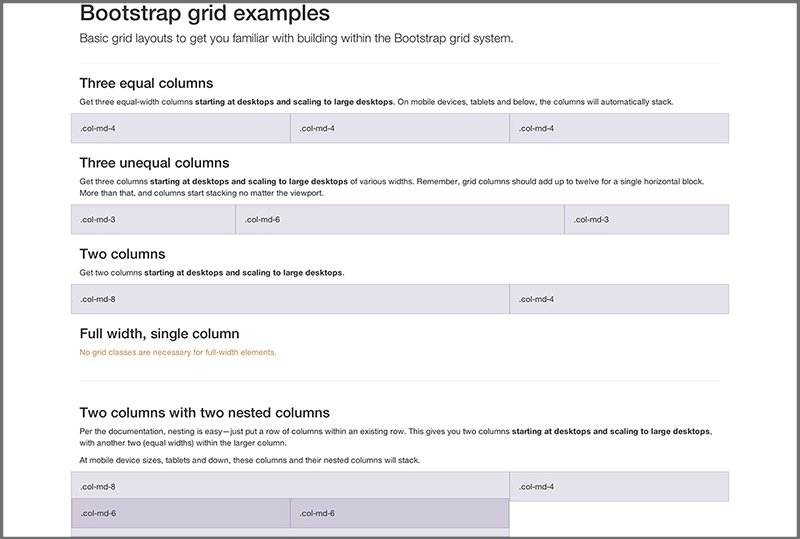
Task: Click the "Bootstrap grid examples" page title
Action: tap(204, 14)
